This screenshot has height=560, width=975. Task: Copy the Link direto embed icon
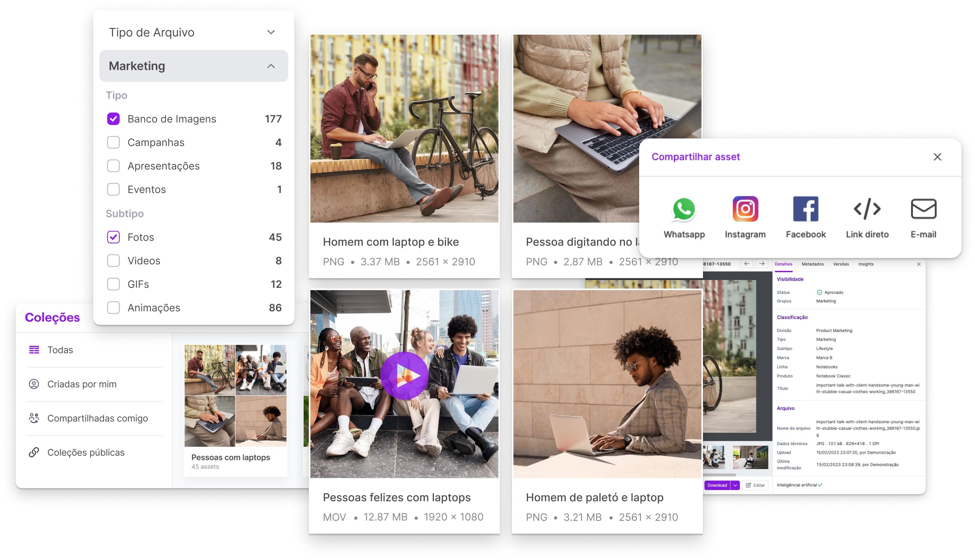pyautogui.click(x=867, y=209)
